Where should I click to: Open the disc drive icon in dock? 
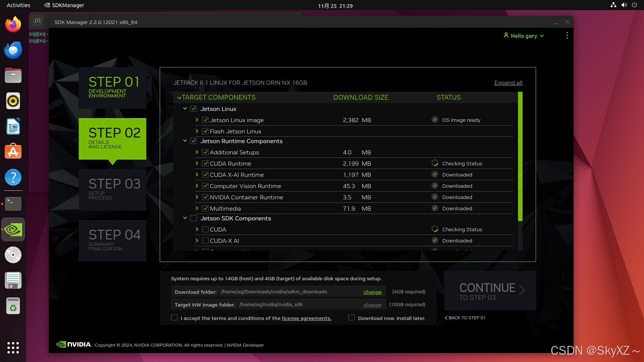click(x=13, y=255)
